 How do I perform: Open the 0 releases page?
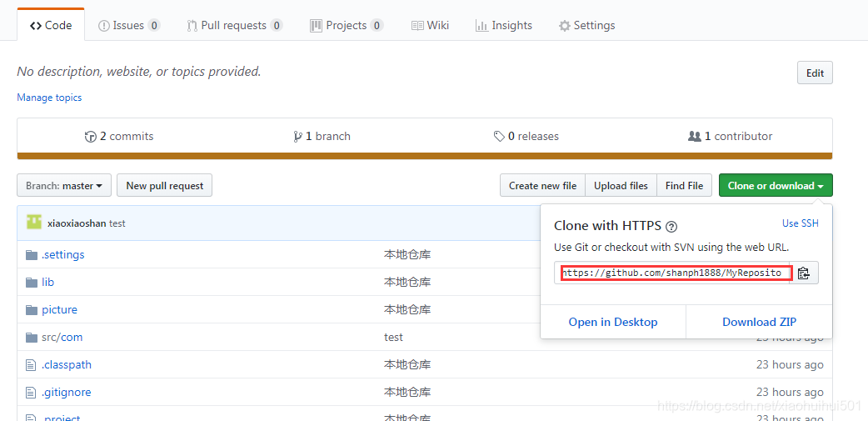tap(526, 136)
